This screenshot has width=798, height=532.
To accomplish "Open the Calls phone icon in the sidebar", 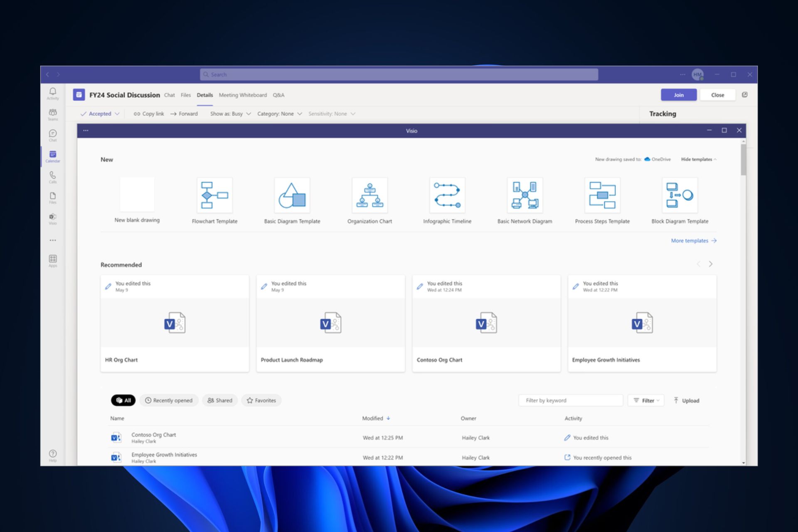I will [53, 177].
